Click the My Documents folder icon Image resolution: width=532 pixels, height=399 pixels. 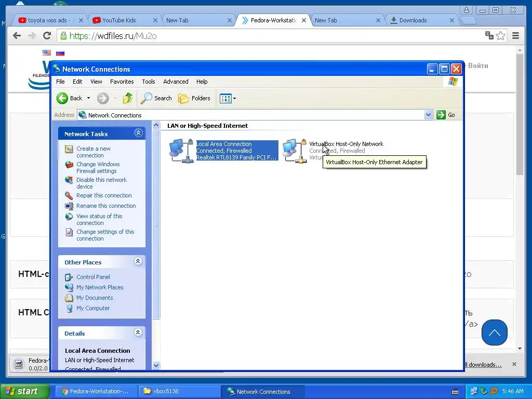[69, 298]
